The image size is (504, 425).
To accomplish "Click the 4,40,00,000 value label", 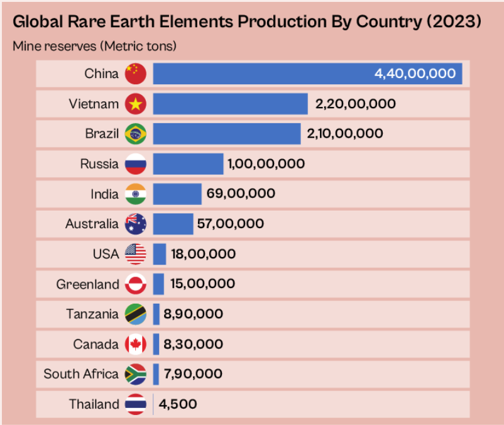I will tap(415, 74).
